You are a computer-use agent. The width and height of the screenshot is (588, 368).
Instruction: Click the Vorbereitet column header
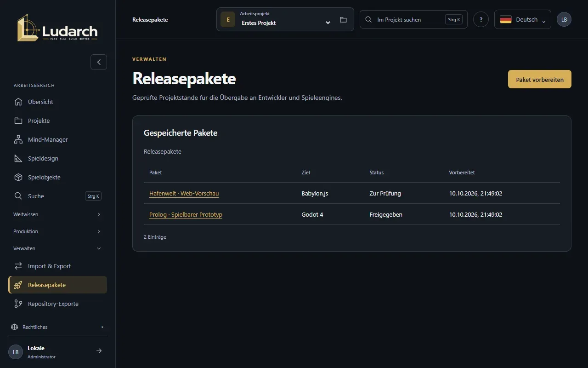coord(462,172)
